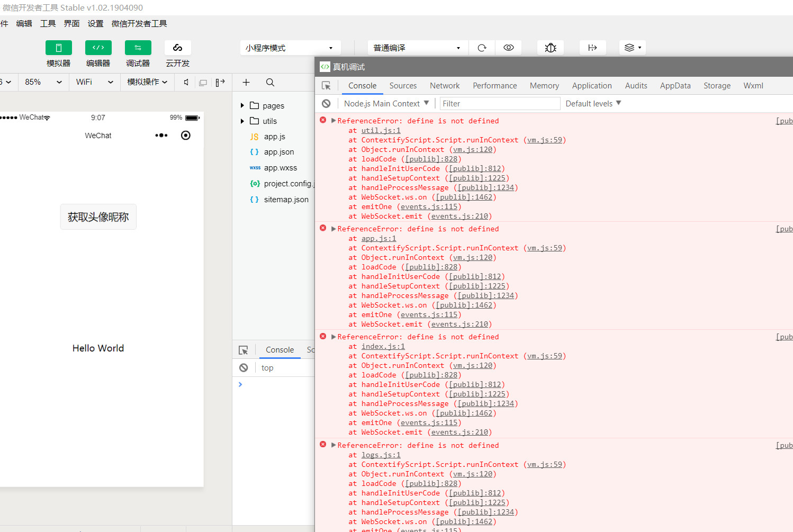Switch to the Network tab
The height and width of the screenshot is (532, 793).
(x=445, y=86)
